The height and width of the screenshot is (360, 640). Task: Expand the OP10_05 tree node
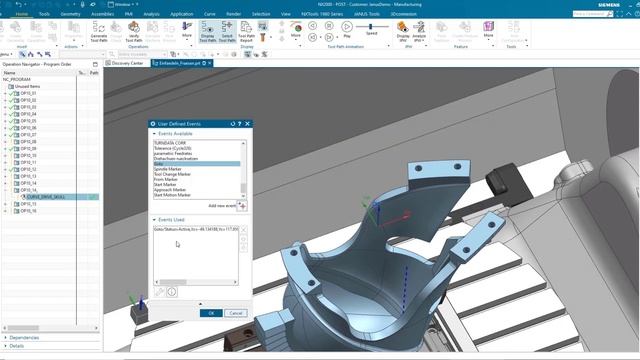tap(5, 121)
